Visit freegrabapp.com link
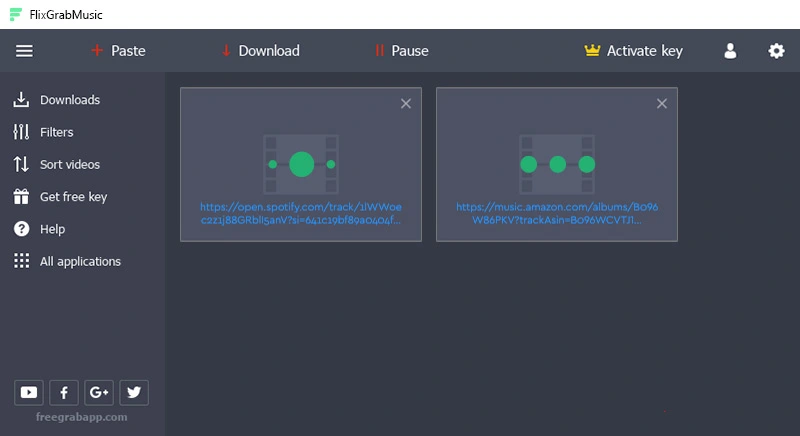 click(82, 417)
